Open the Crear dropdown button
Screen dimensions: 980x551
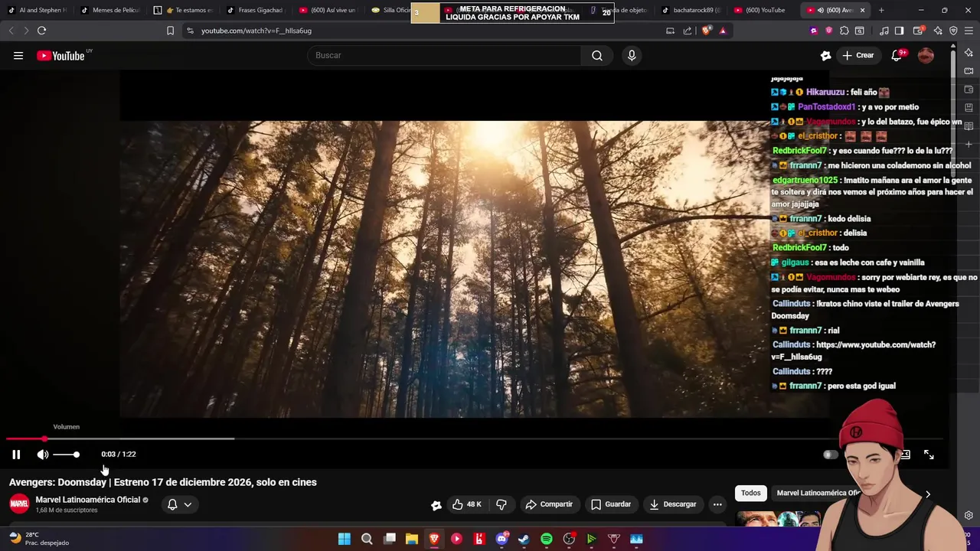tap(858, 55)
